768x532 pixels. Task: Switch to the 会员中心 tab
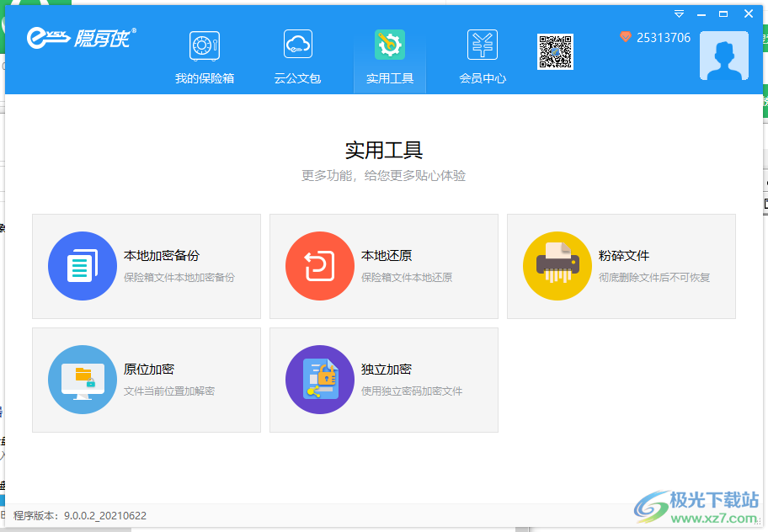point(483,56)
